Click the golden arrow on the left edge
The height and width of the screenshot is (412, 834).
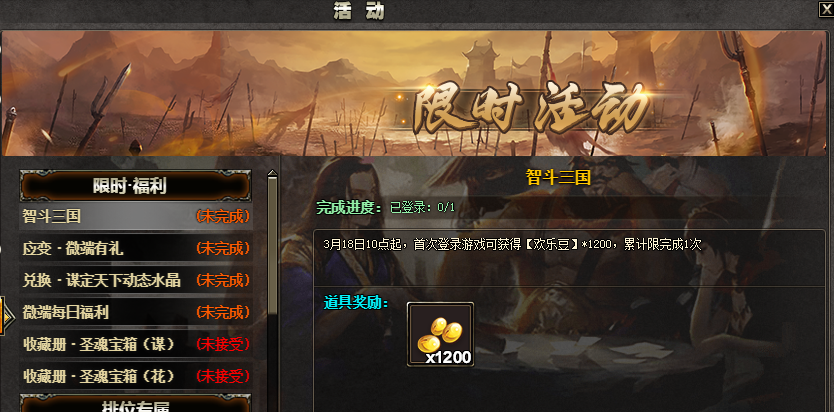tap(6, 315)
